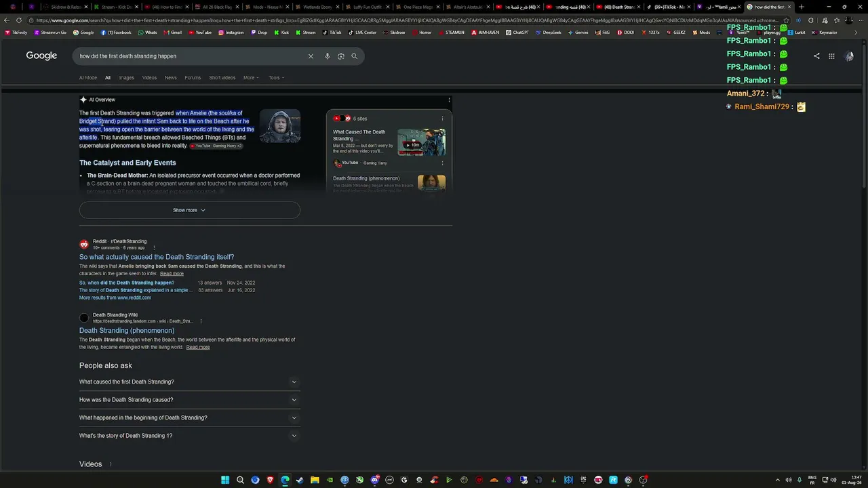868x488 pixels.
Task: Open the YouTube bookmark
Action: pyautogui.click(x=199, y=33)
